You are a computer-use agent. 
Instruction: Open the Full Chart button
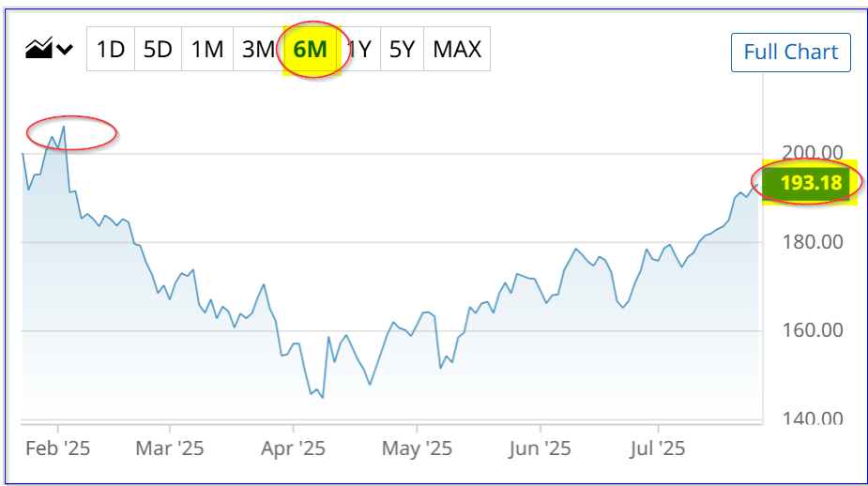point(790,53)
